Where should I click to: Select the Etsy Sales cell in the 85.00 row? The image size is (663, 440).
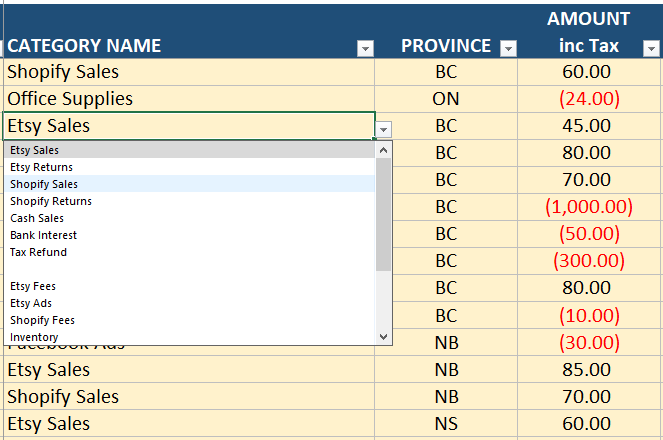[x=189, y=370]
